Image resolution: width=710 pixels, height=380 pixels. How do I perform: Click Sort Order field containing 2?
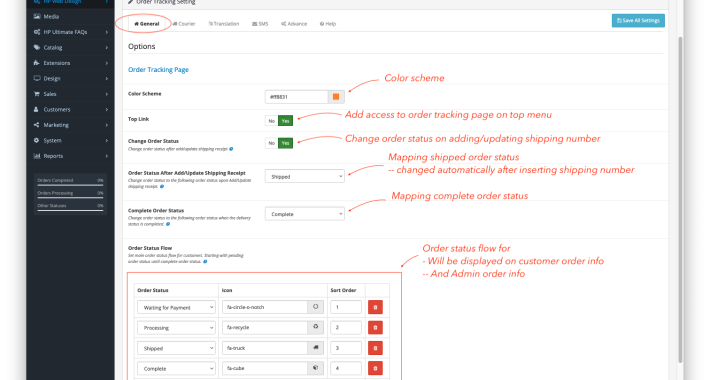click(x=346, y=327)
